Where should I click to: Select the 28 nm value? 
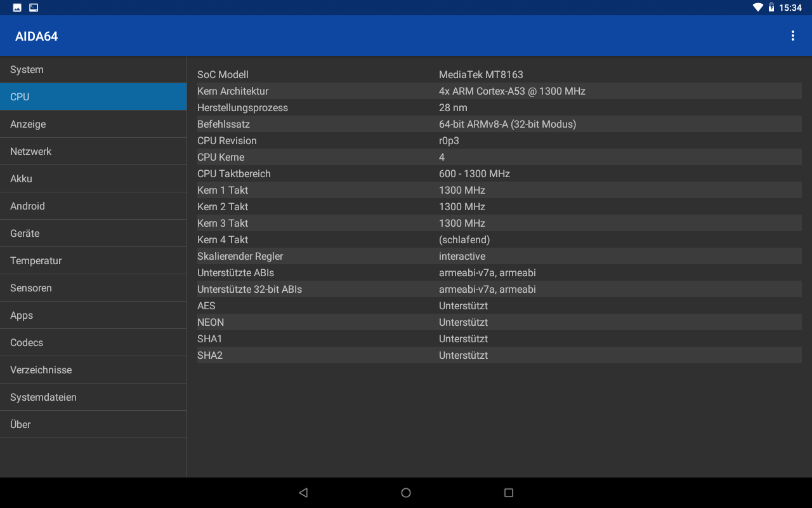453,108
